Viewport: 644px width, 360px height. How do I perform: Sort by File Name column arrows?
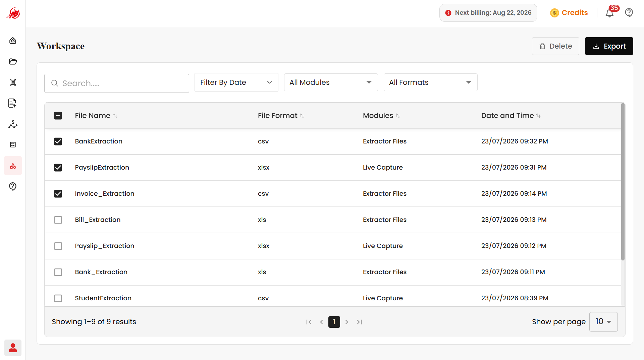tap(115, 116)
